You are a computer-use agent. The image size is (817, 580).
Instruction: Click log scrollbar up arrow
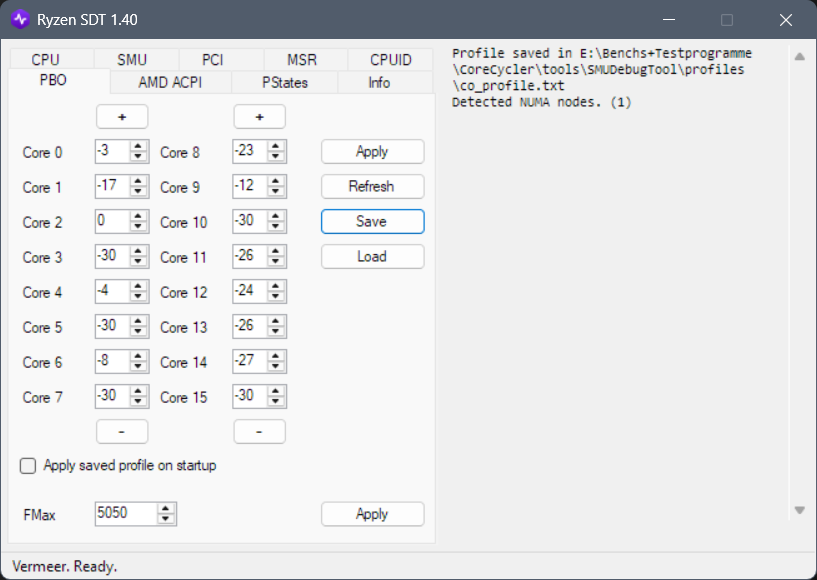[x=800, y=57]
